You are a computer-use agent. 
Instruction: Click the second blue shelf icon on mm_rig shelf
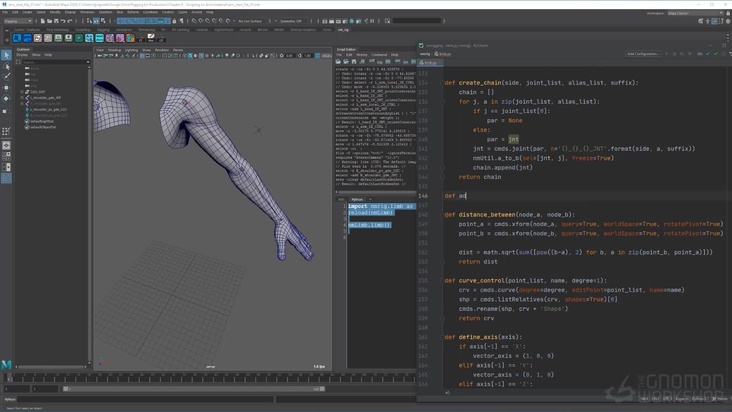(x=28, y=38)
